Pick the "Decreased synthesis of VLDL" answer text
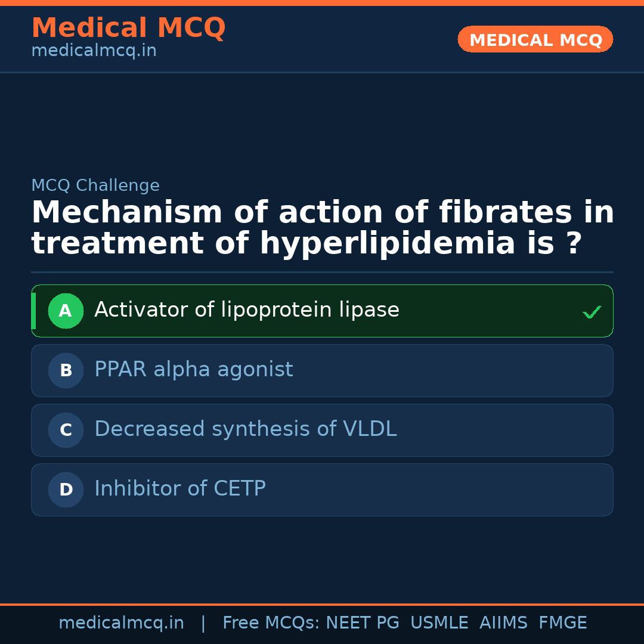The height and width of the screenshot is (644, 644). click(x=245, y=429)
